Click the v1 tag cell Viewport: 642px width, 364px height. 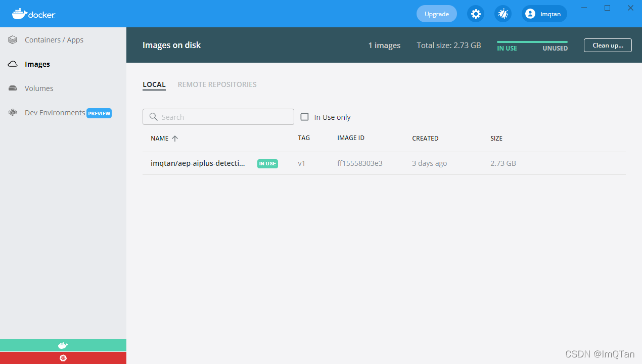(301, 163)
